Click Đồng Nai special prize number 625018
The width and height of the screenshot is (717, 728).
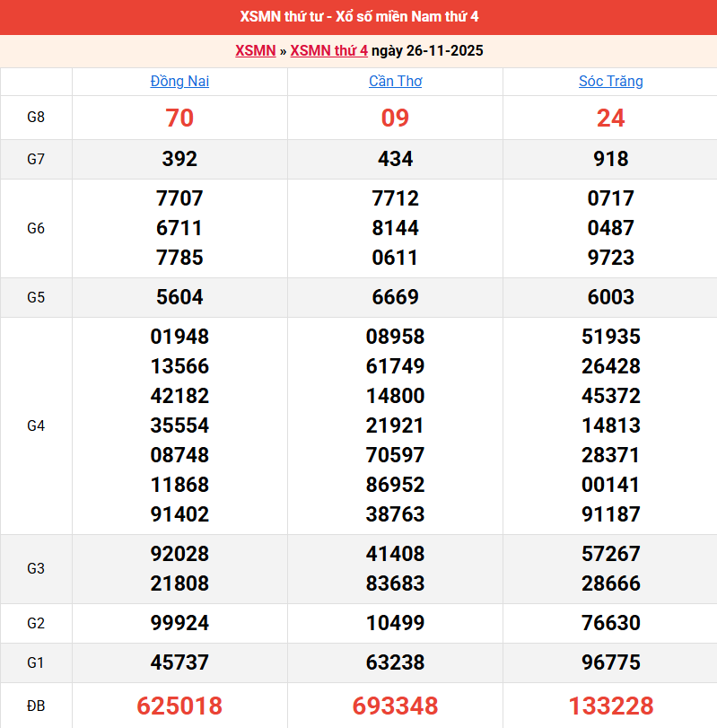click(x=179, y=706)
